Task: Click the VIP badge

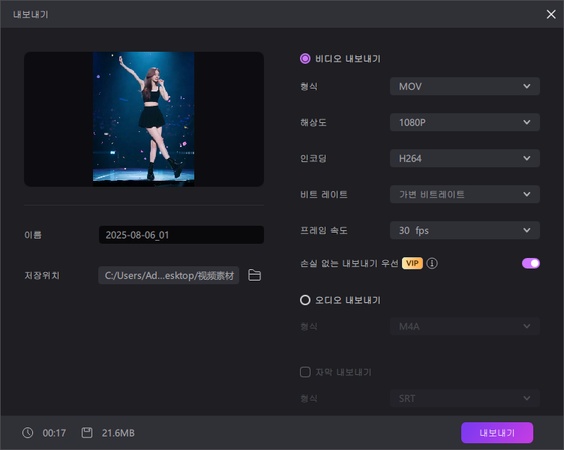Action: (x=412, y=263)
